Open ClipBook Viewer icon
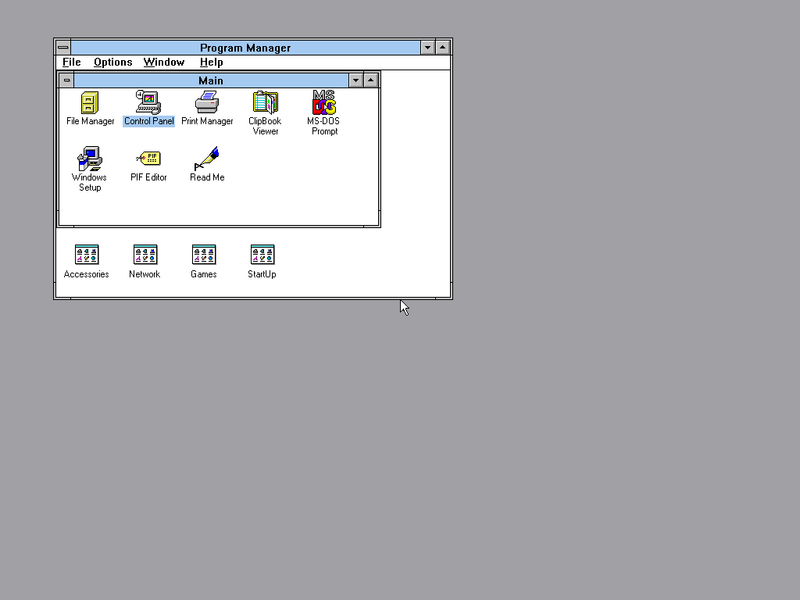The image size is (800, 600). coord(265,103)
